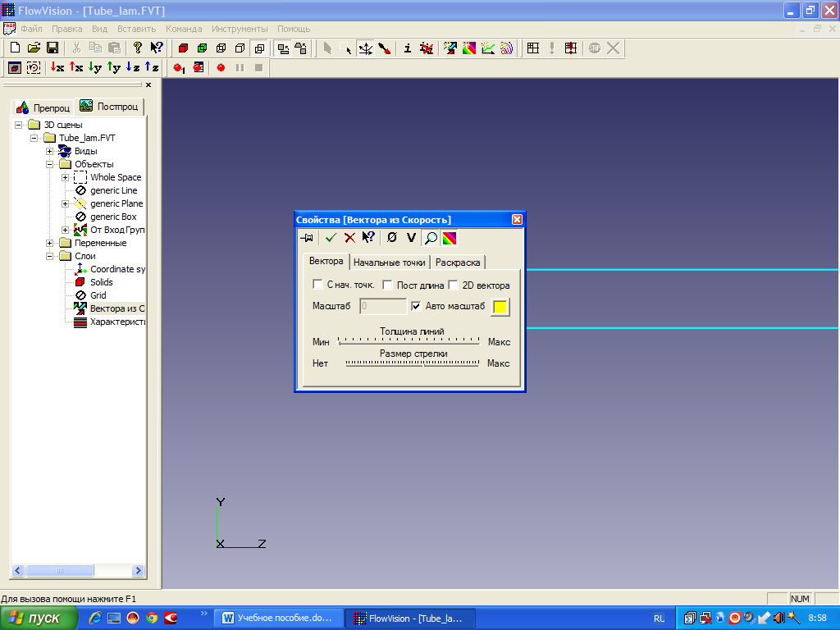Expand the Whole Space tree node
Viewport: 840px width, 630px height.
coord(65,177)
